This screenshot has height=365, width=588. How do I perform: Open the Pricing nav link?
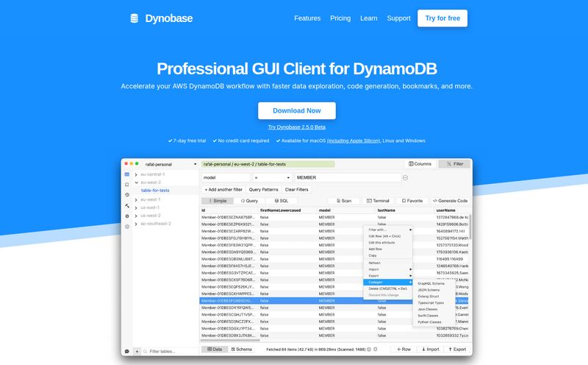tap(340, 18)
